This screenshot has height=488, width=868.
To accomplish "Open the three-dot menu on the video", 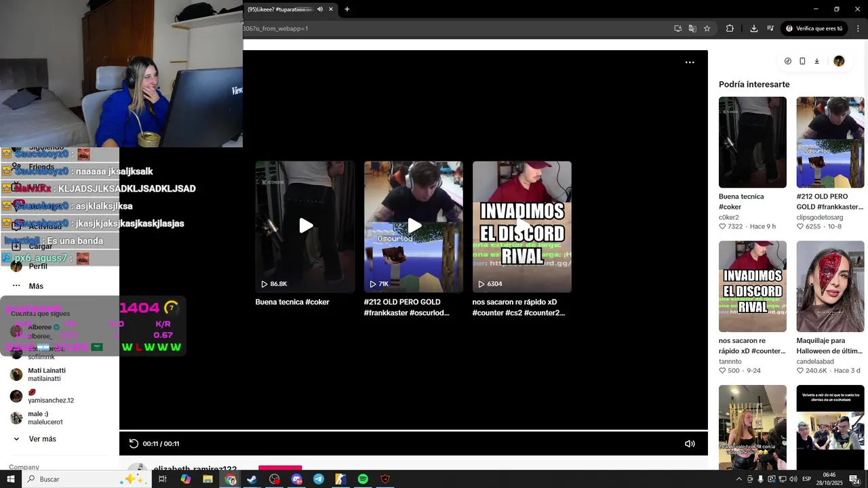I will tap(690, 62).
